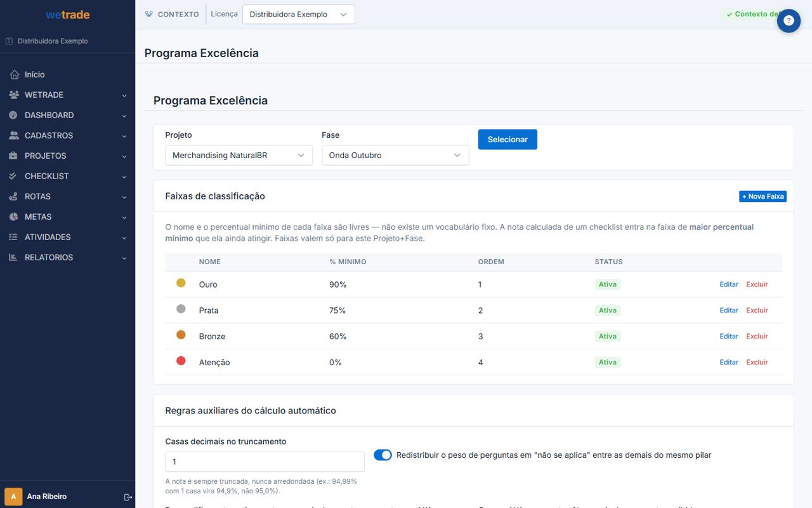Click the METAS pie chart icon

(x=13, y=217)
